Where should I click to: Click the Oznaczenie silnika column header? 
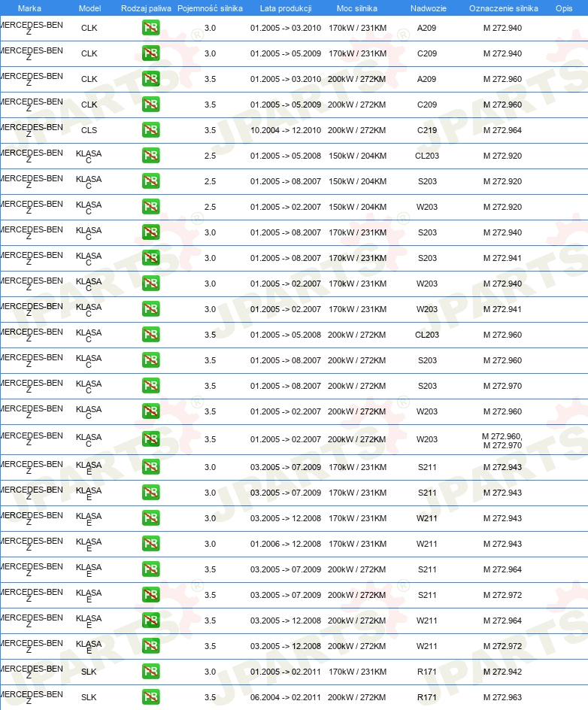(503, 8)
